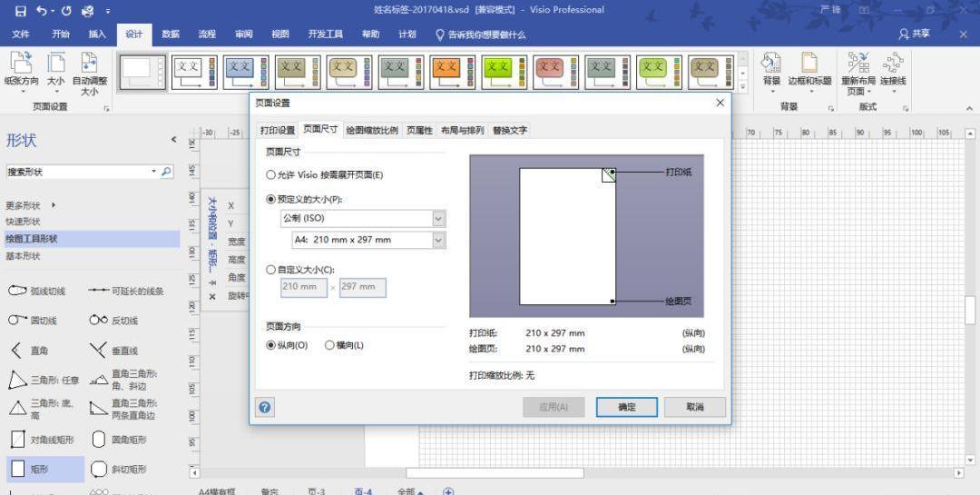
Task: Open the 插入 ribbon tab
Action: coord(97,35)
